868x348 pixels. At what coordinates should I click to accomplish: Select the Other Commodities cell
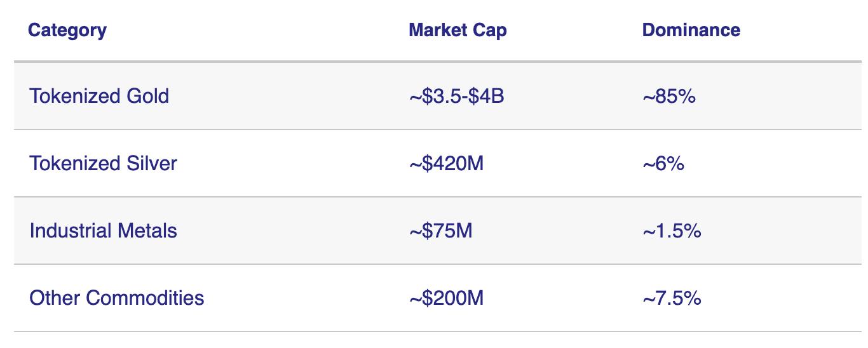coord(117,298)
